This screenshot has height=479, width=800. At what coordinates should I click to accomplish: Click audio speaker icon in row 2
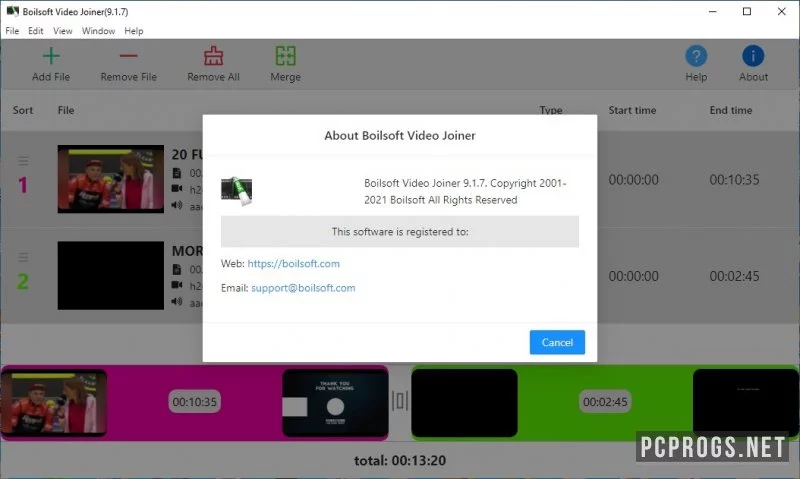pyautogui.click(x=177, y=301)
